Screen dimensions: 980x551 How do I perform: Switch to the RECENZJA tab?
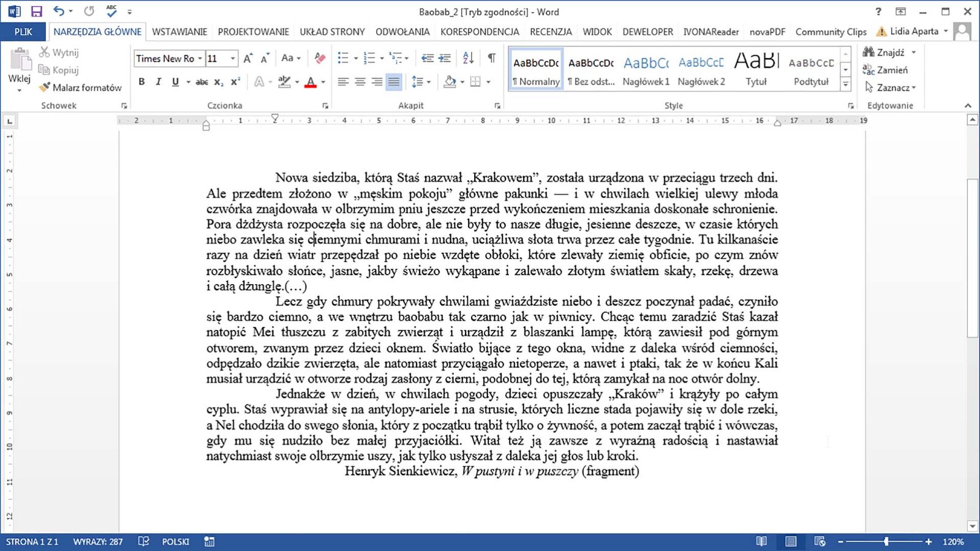pos(551,32)
